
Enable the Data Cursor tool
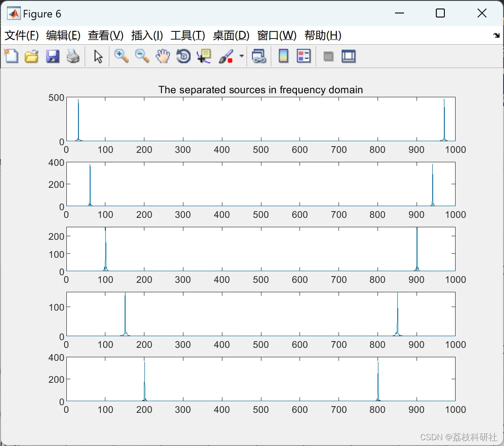pyautogui.click(x=204, y=56)
